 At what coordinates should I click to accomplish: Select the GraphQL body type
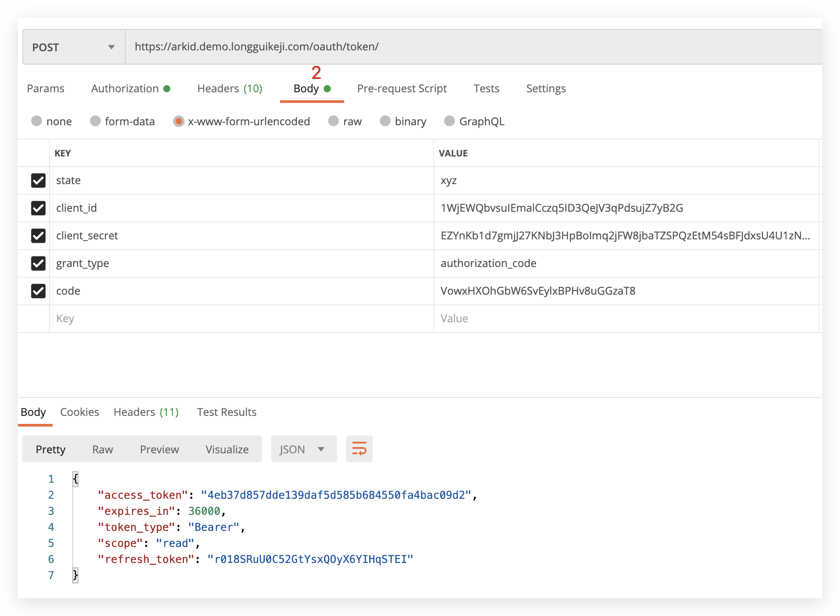pos(449,121)
